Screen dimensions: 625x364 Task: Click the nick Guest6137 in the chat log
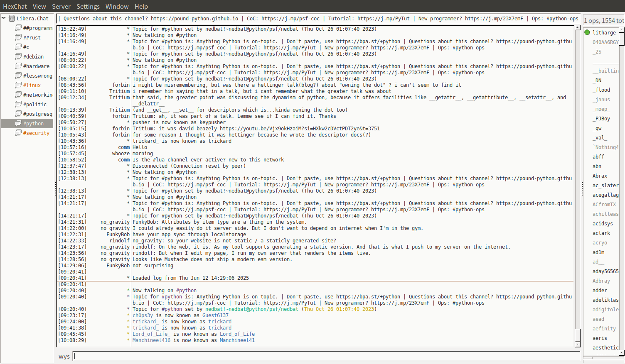click(215, 315)
